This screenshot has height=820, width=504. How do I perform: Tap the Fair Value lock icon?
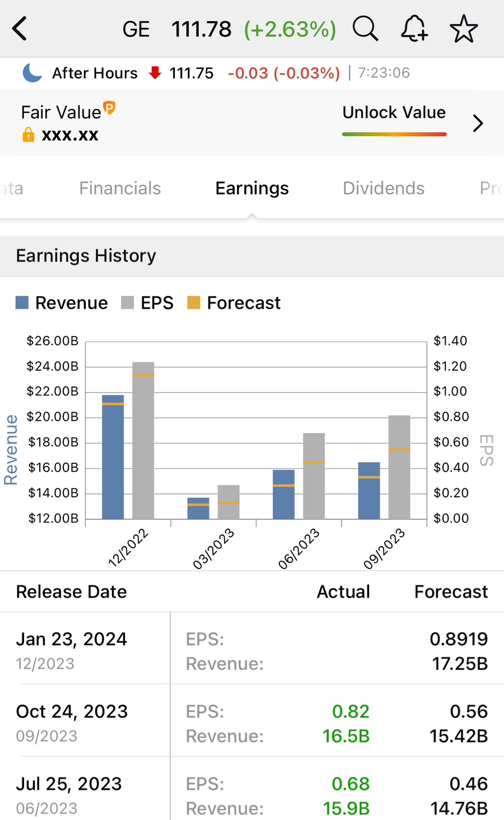[28, 134]
